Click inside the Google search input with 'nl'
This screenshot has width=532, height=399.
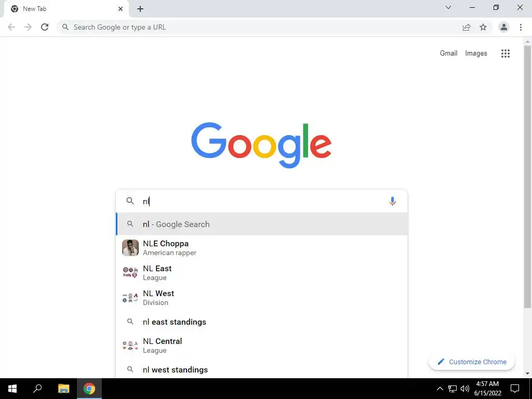coord(261,202)
